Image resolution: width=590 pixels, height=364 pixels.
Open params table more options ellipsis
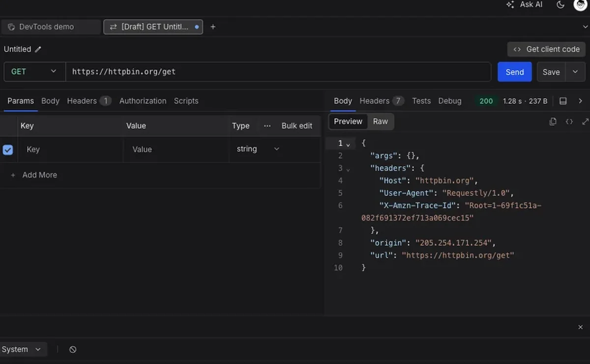(x=267, y=126)
